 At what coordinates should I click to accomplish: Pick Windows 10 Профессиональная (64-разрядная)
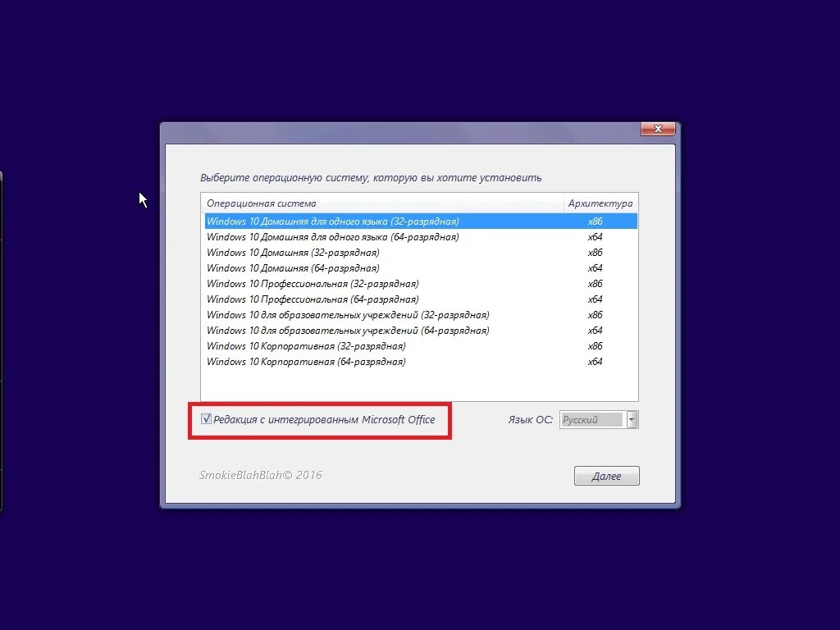coord(421,299)
